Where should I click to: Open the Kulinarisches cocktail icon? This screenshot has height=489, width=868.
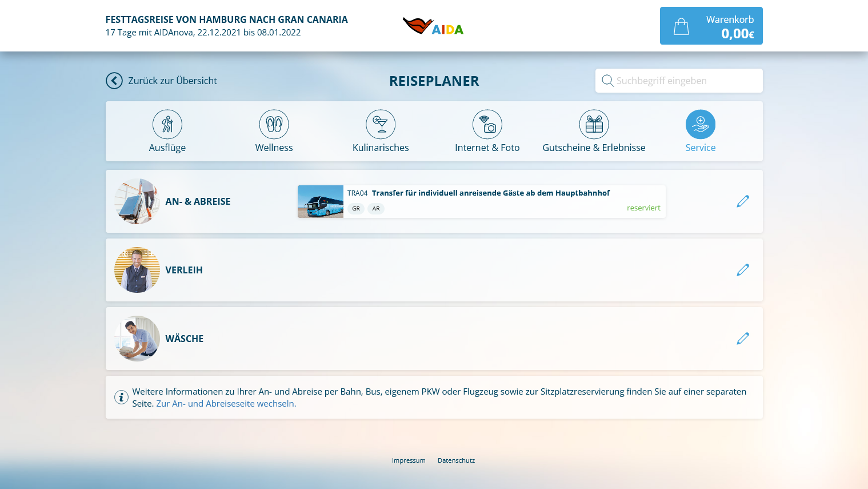(x=381, y=125)
